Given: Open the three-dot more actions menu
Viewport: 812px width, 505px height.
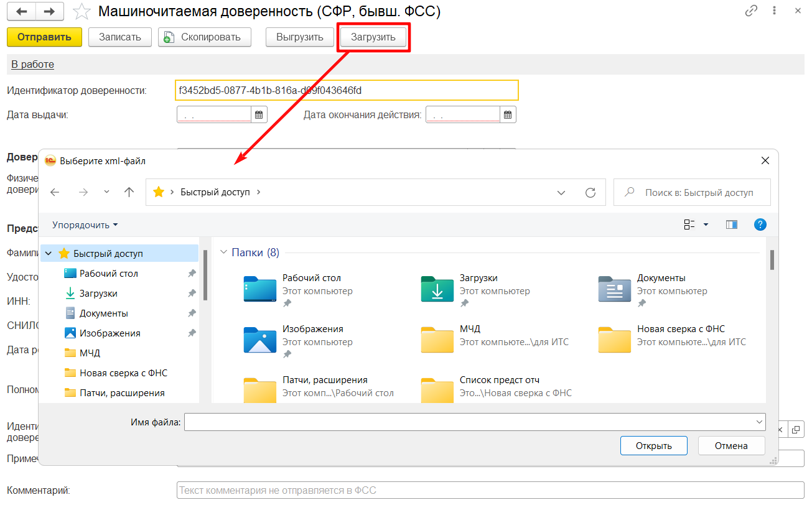Looking at the screenshot, I should click(774, 11).
